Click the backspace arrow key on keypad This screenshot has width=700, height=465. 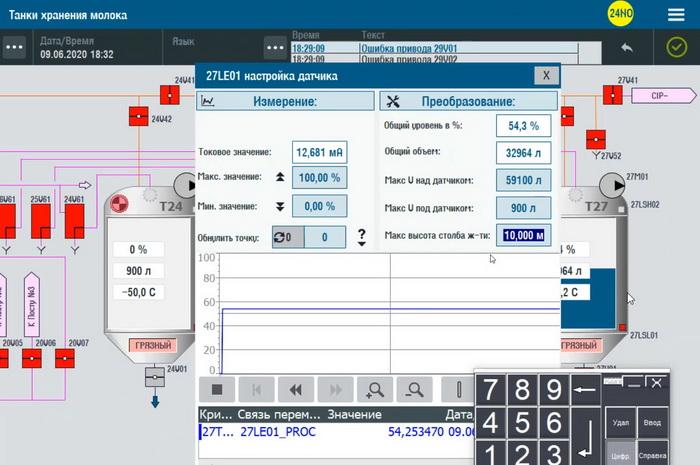tap(585, 390)
